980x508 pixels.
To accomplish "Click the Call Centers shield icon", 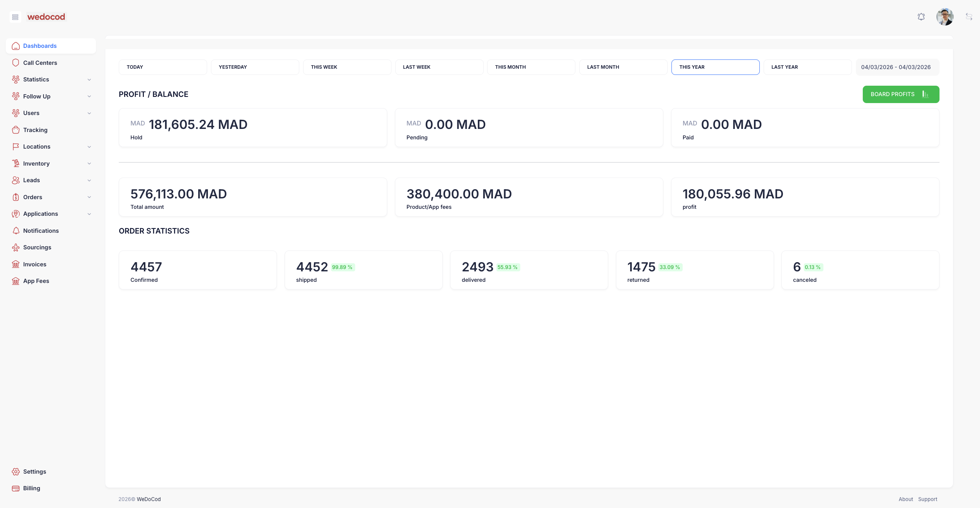I will pyautogui.click(x=15, y=63).
